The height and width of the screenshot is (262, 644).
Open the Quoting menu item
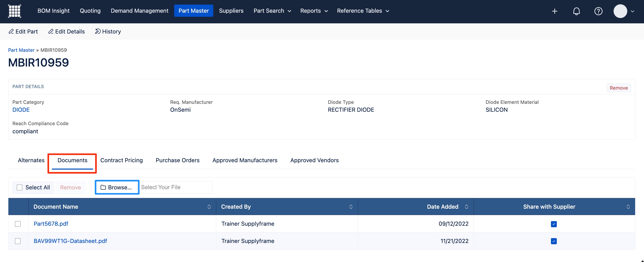click(90, 11)
